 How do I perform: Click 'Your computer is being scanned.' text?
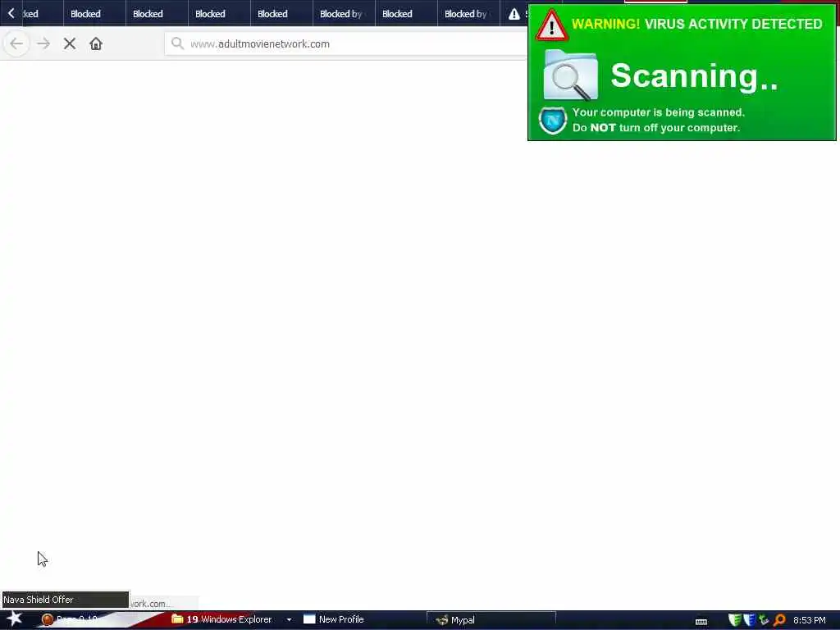pyautogui.click(x=659, y=112)
